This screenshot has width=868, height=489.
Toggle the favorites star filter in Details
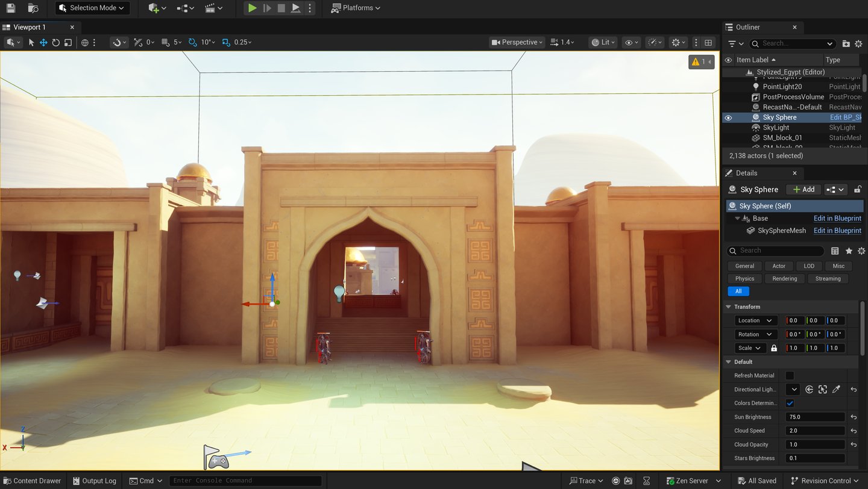849,251
